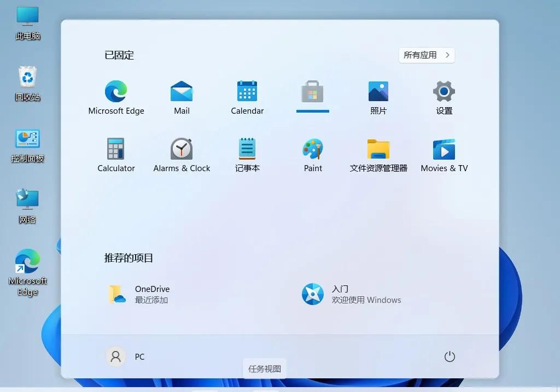560x392 pixels.
Task: Select 此电脑 desktop icon
Action: (x=27, y=23)
